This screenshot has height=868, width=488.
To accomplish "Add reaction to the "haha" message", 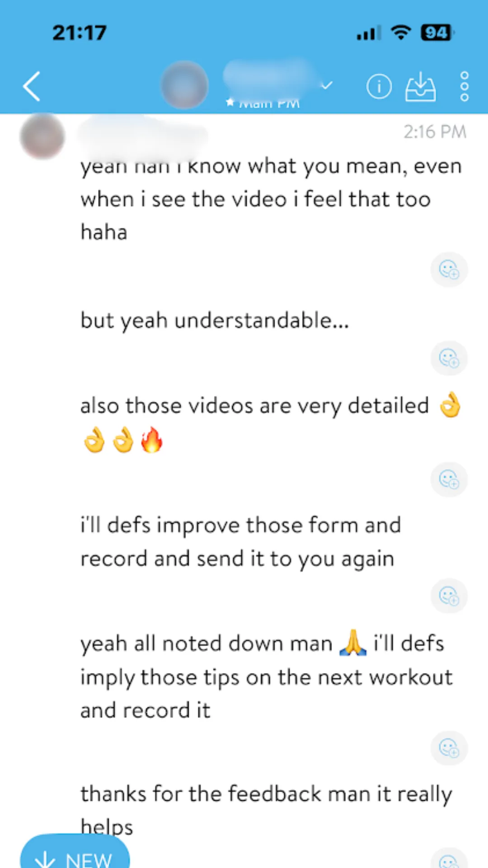I will [449, 270].
